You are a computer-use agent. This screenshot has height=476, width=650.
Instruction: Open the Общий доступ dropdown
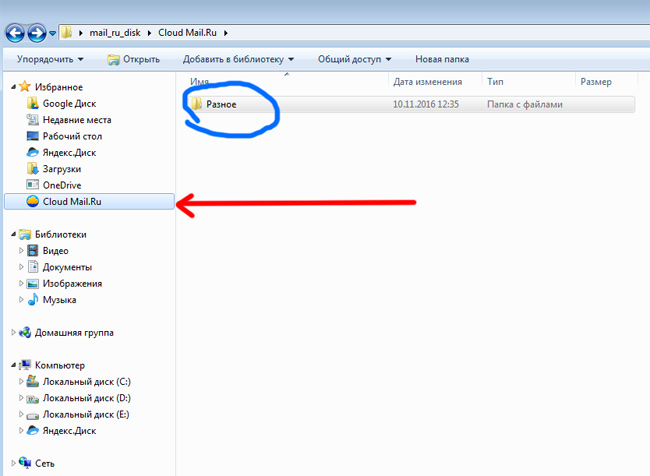click(x=352, y=59)
